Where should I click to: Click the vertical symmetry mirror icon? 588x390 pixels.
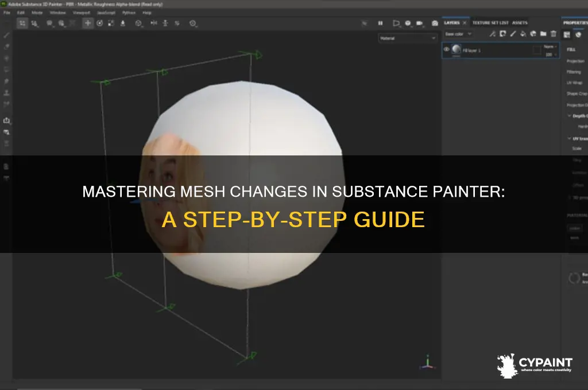coord(165,23)
